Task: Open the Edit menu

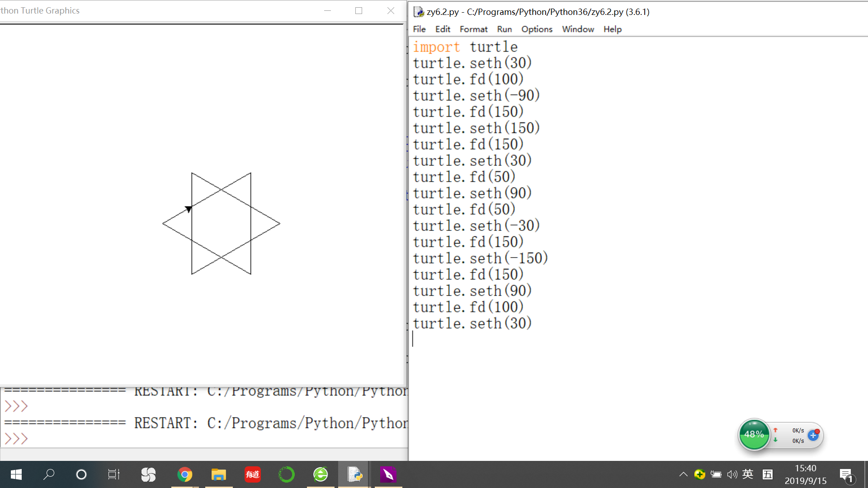Action: (443, 29)
